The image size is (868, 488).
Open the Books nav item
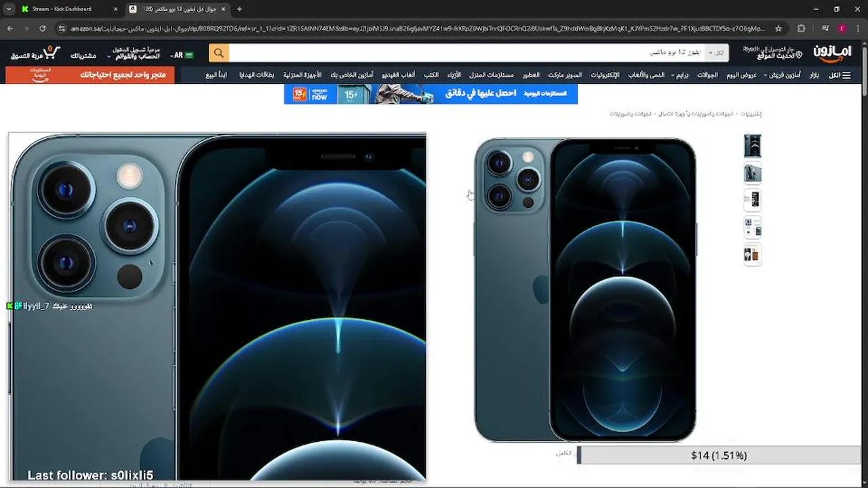coord(431,75)
